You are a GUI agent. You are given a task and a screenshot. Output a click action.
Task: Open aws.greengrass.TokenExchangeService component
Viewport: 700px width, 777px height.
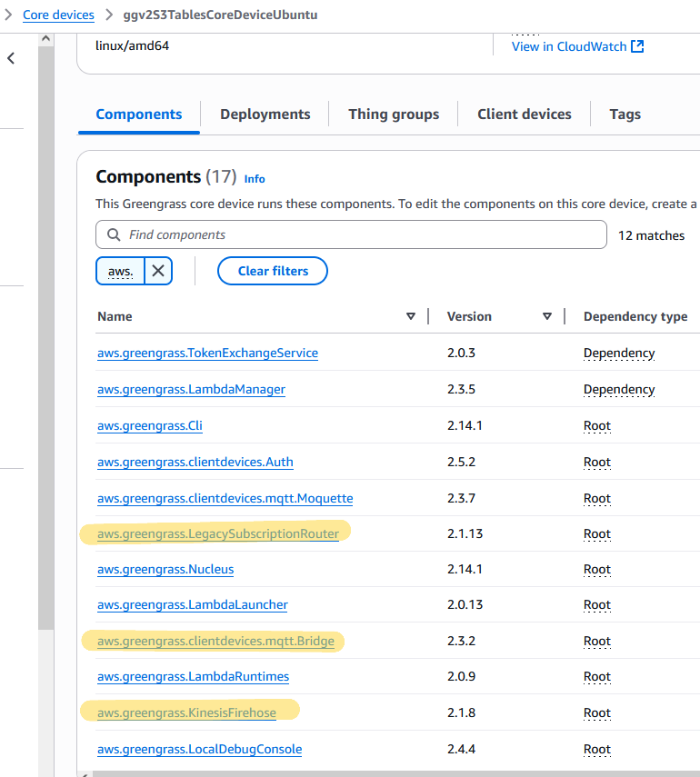coord(207,353)
